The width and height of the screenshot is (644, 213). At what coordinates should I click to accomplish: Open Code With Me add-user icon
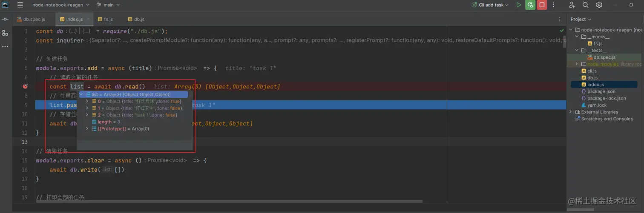click(572, 5)
